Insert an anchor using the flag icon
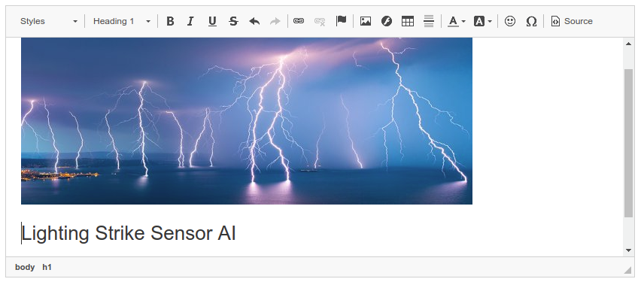 [341, 21]
